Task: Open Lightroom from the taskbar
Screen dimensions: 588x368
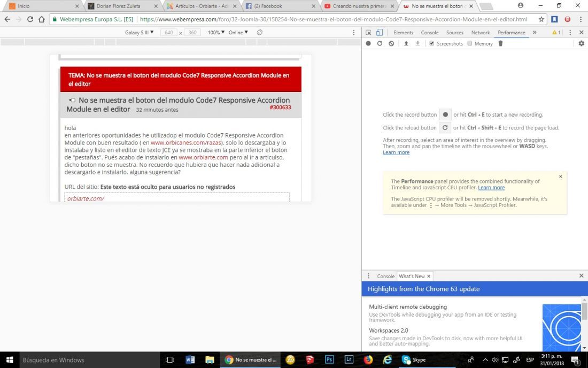Action: [x=349, y=359]
